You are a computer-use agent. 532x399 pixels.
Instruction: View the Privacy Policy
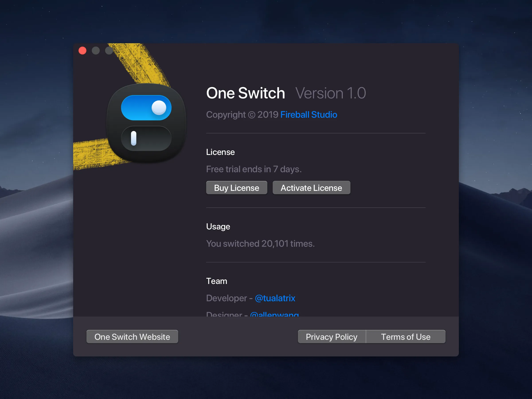pyautogui.click(x=331, y=337)
